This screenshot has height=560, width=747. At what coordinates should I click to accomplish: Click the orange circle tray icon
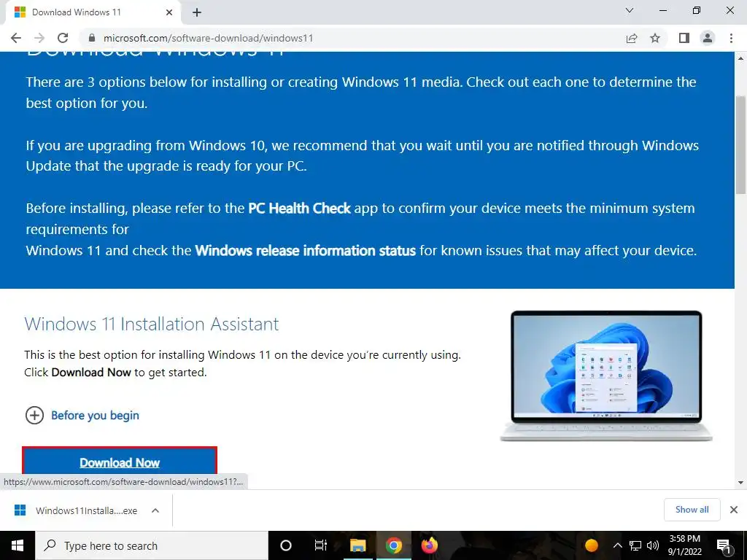tap(591, 545)
